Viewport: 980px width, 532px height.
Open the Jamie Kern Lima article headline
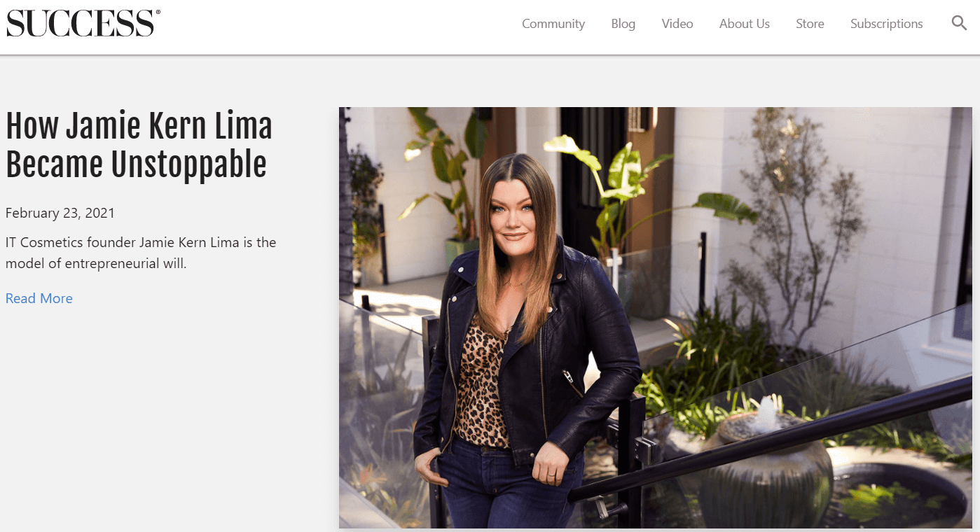139,146
